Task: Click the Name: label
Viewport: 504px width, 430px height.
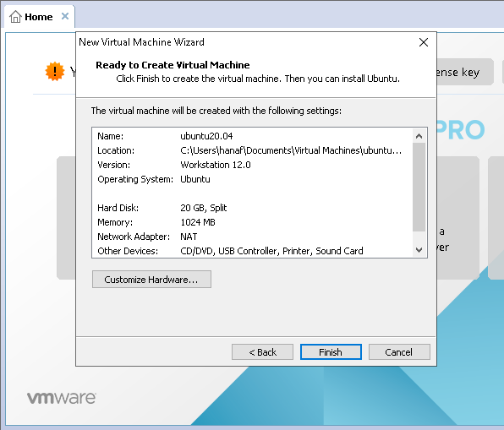Action: (110, 136)
